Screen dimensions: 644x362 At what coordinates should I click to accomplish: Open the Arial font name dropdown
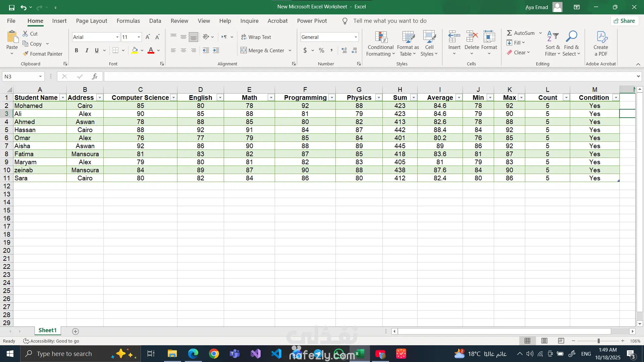point(117,37)
